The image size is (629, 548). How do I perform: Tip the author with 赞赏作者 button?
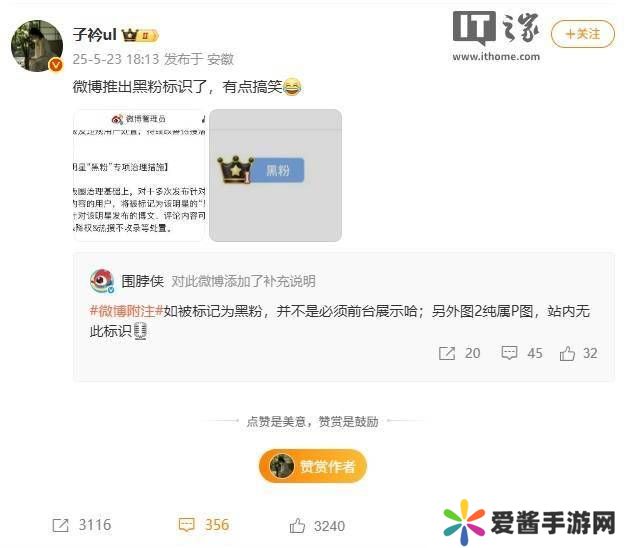pyautogui.click(x=313, y=466)
